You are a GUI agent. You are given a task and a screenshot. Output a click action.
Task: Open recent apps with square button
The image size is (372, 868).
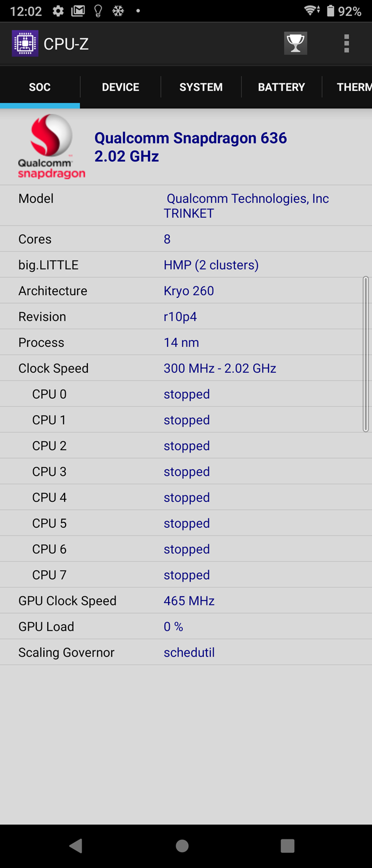tap(287, 845)
